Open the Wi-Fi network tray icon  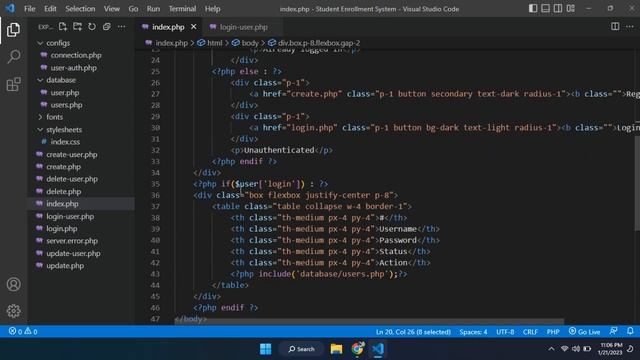(564, 349)
